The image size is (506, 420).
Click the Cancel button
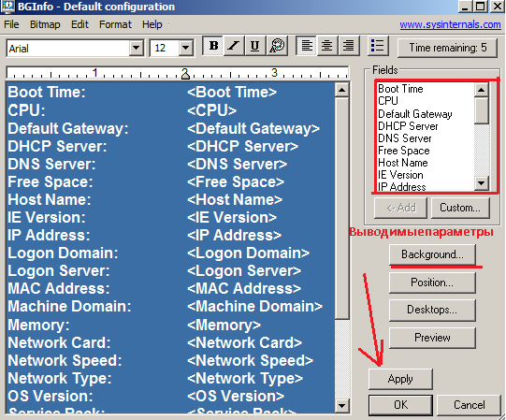(469, 405)
